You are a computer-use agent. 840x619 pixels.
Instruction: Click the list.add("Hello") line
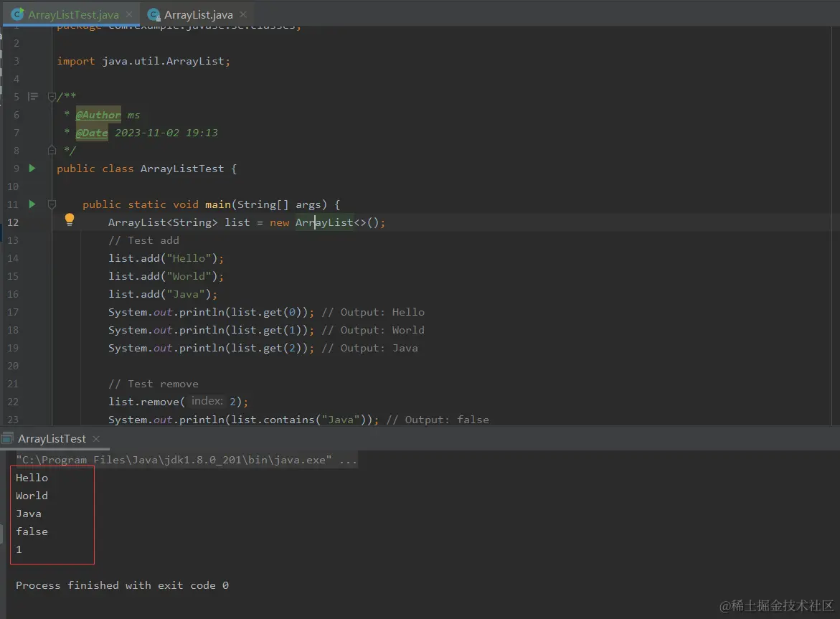(166, 258)
